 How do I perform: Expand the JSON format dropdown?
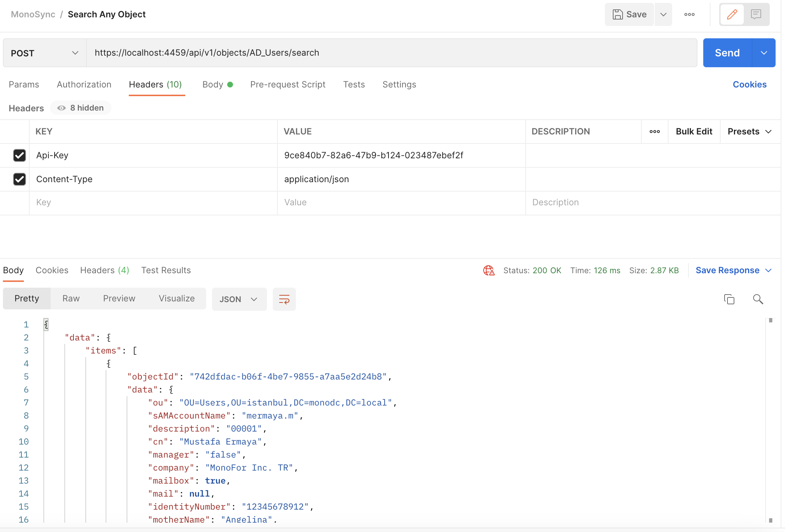click(239, 299)
